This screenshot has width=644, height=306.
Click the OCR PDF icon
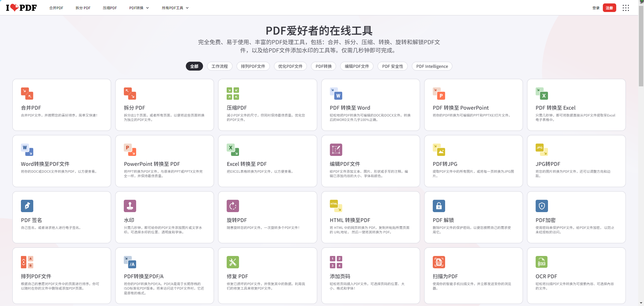point(542,262)
